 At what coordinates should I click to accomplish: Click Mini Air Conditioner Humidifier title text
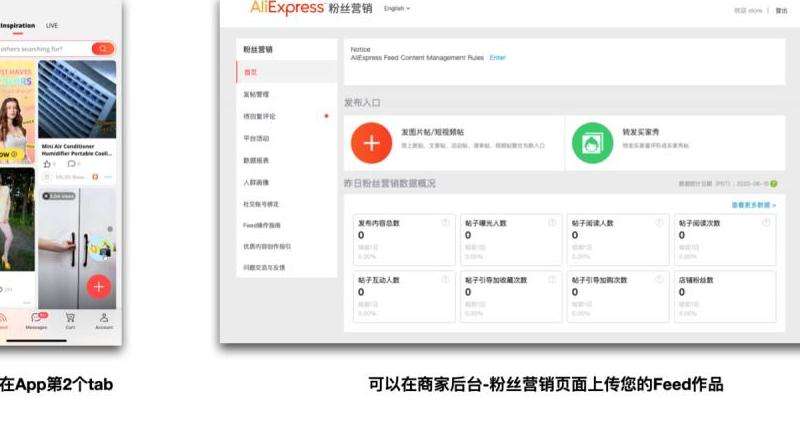point(77,150)
